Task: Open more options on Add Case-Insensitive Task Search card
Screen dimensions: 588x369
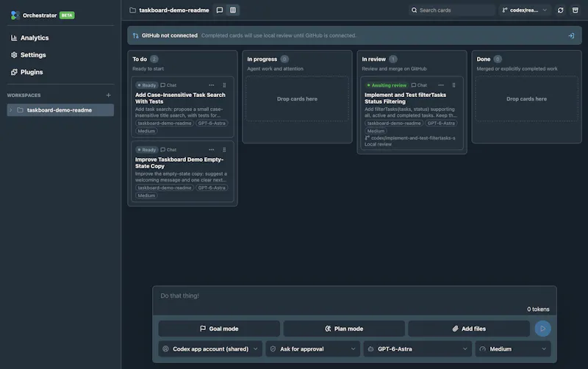Action: pyautogui.click(x=212, y=85)
